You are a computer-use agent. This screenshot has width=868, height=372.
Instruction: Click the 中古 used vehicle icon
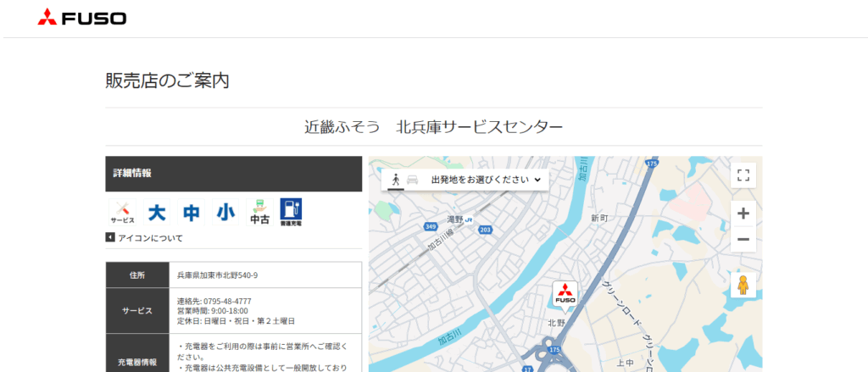[x=259, y=212]
